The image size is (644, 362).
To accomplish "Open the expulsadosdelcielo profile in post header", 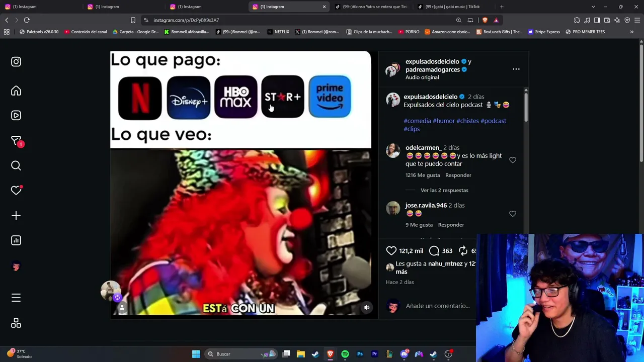I will tap(432, 61).
